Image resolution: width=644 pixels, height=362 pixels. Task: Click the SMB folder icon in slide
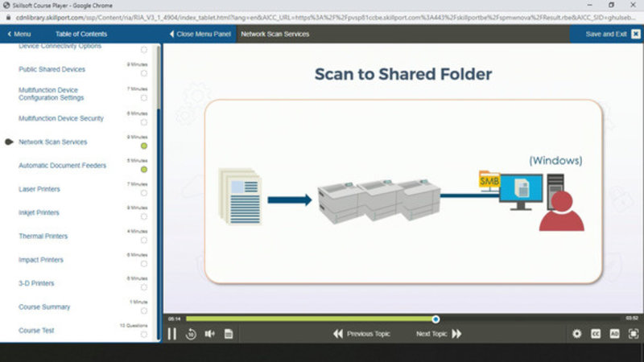(x=489, y=180)
